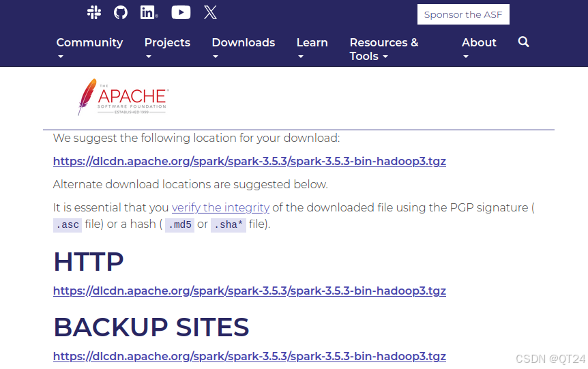Screen dimensions: 588x369
Task: Click the HTTP heading
Action: [89, 262]
